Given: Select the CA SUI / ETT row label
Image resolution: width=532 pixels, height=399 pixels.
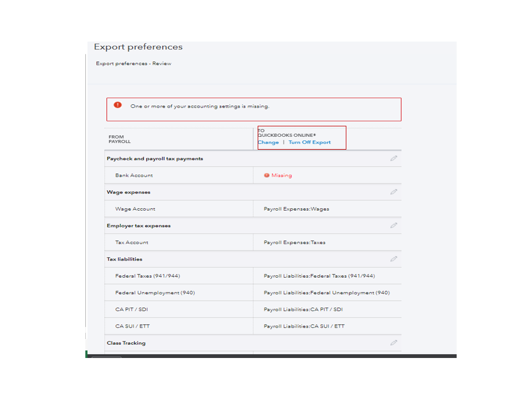Looking at the screenshot, I should (132, 326).
